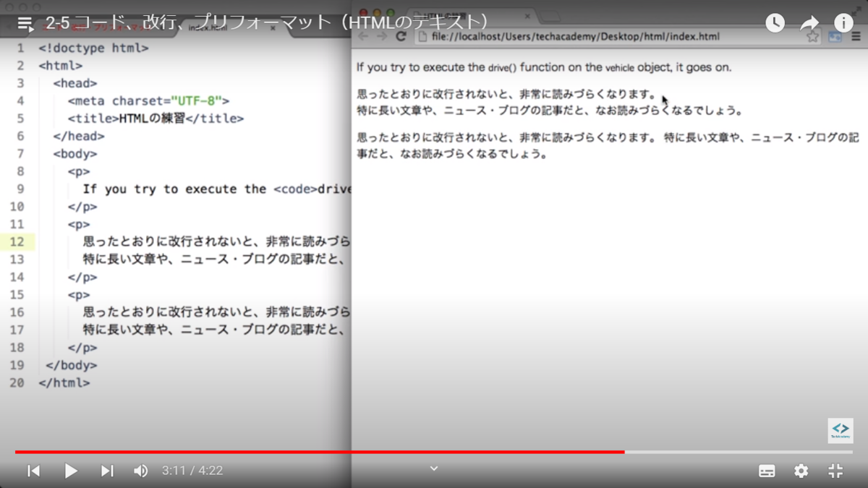Show video info cards icon

pos(843,23)
